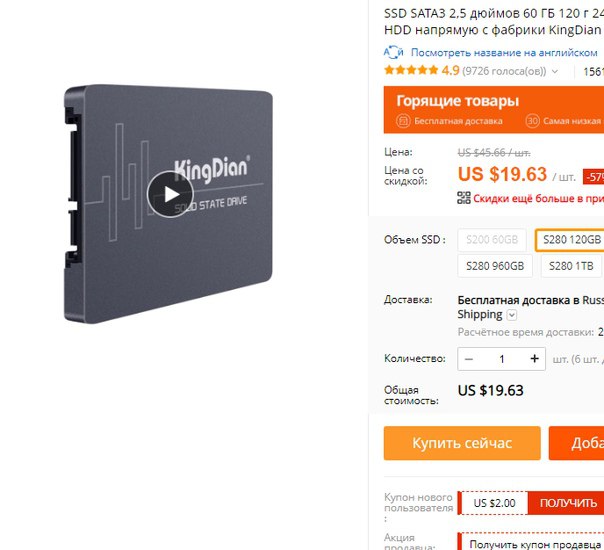Click the quantity input field
Screen dimensions: 604x550
502,359
